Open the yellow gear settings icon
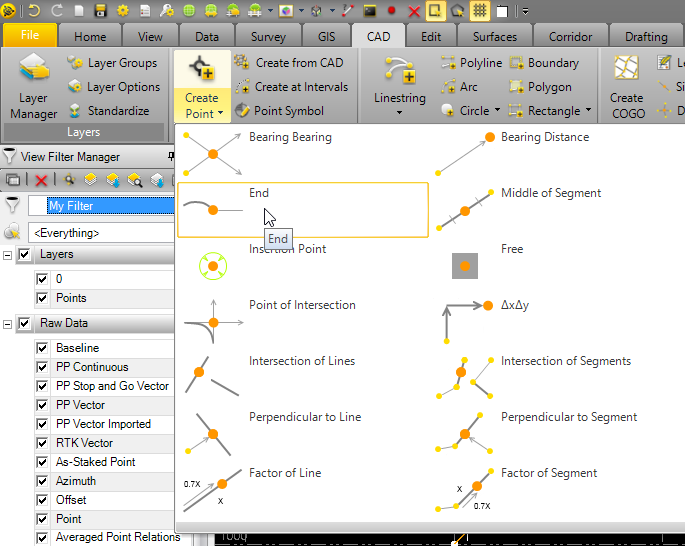This screenshot has height=546, width=685. click(x=123, y=10)
